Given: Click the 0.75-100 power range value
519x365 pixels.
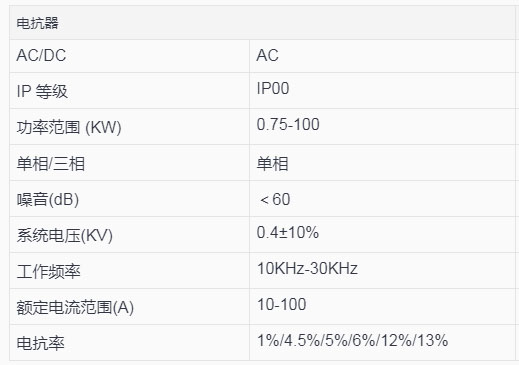Looking at the screenshot, I should click(x=288, y=124).
